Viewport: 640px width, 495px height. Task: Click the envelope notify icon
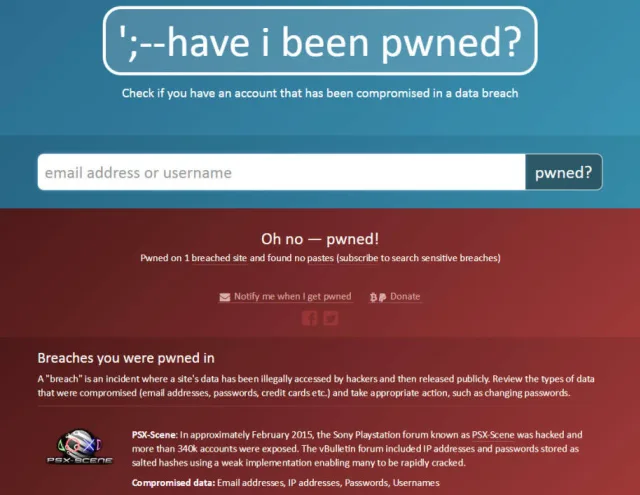pyautogui.click(x=224, y=297)
